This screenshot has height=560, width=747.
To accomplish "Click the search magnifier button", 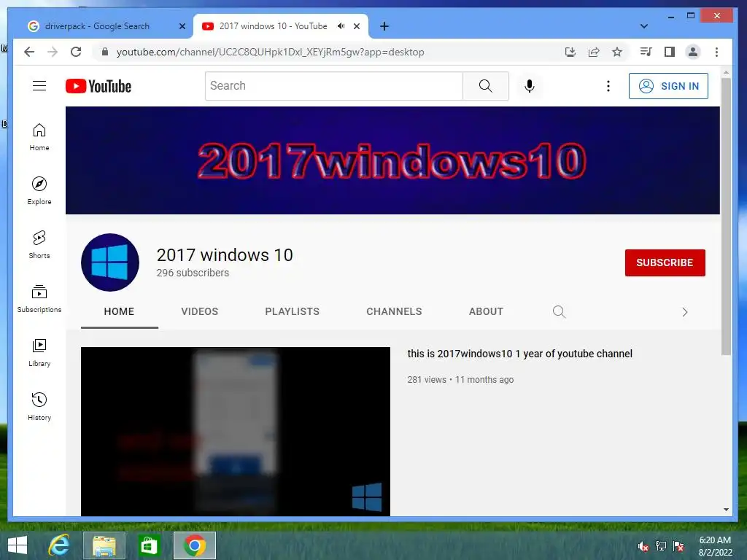I will click(485, 86).
